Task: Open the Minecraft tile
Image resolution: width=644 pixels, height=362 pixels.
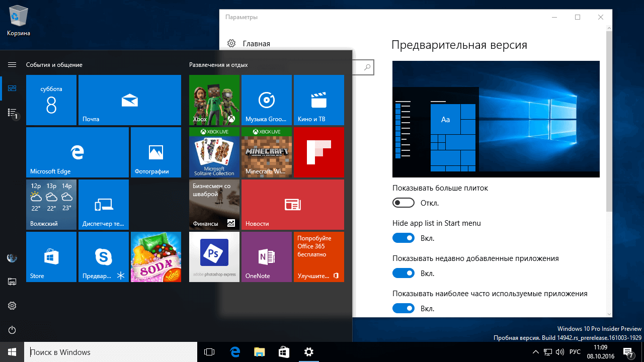Action: point(267,152)
